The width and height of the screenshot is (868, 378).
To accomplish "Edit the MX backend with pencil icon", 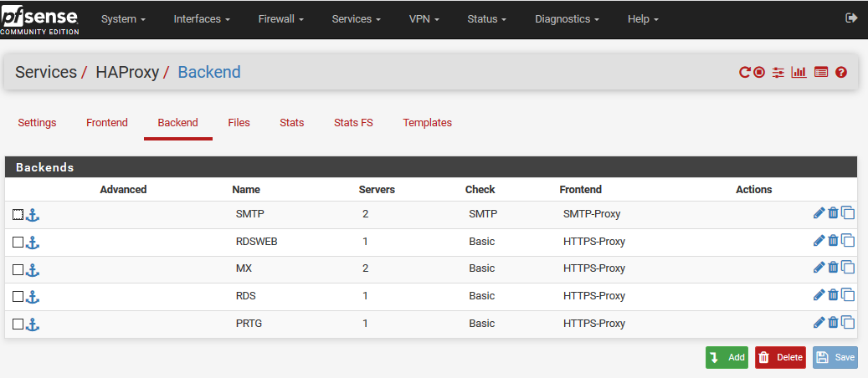I will coord(819,268).
